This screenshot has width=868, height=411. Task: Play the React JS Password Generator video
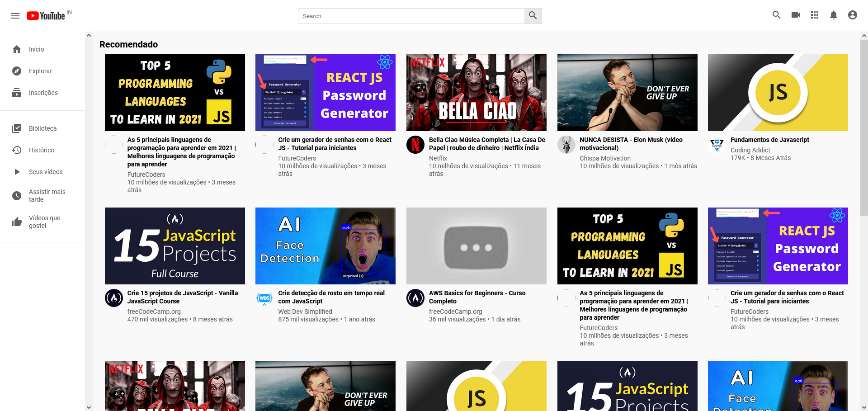tap(325, 92)
